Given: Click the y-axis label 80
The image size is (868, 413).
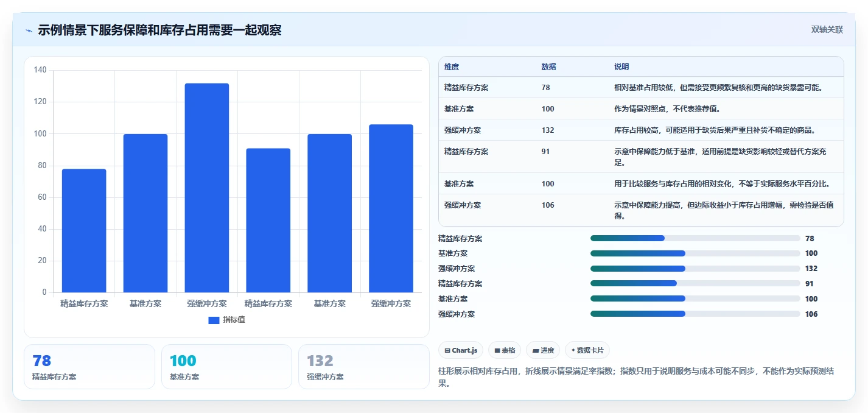Looking at the screenshot, I should (42, 166).
